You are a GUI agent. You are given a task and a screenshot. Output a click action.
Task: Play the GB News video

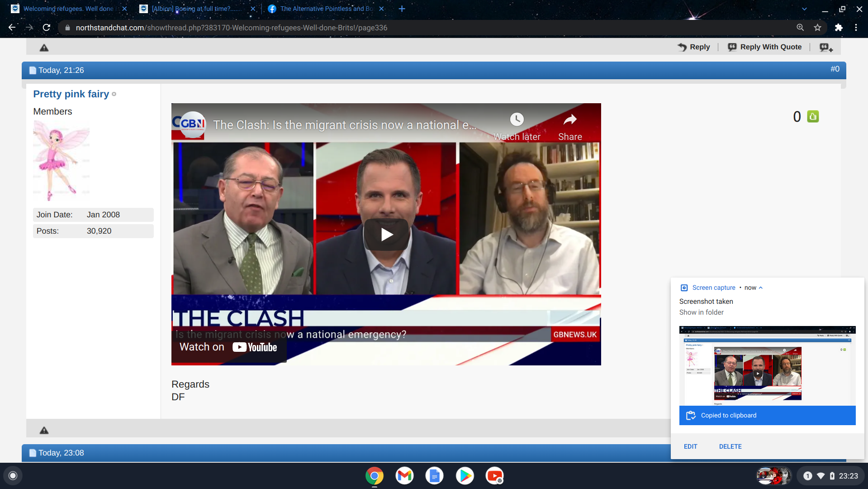[x=386, y=234]
